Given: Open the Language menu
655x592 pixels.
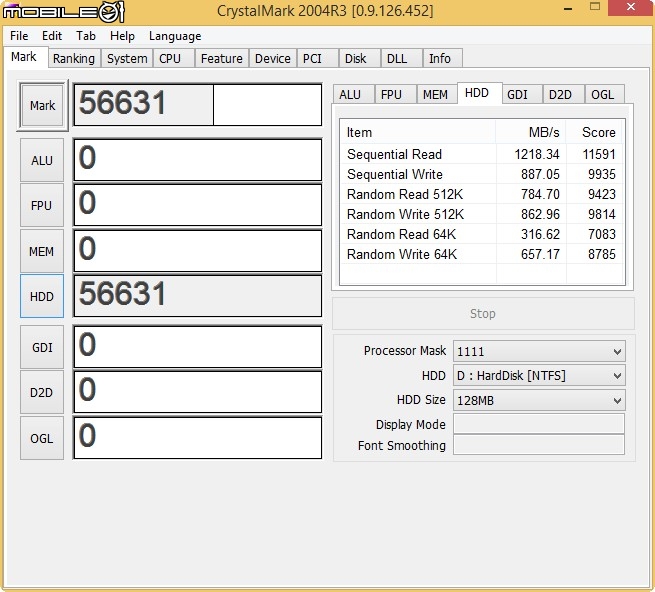Looking at the screenshot, I should coord(175,36).
